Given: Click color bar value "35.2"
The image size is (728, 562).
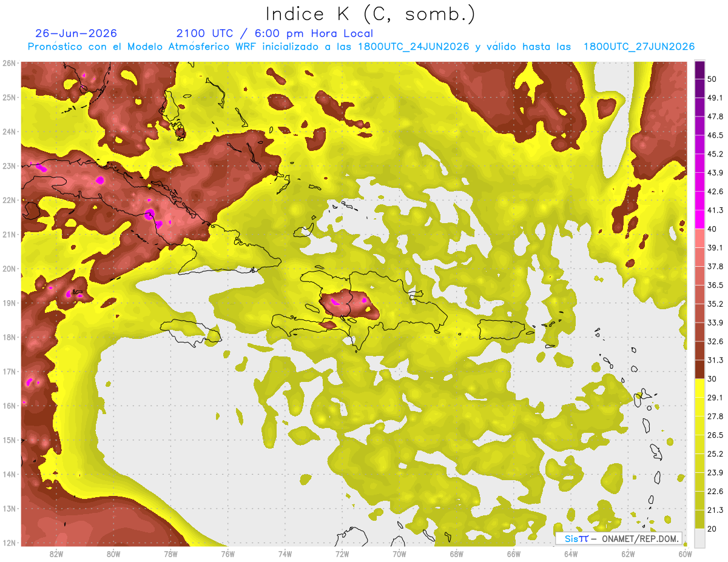Looking at the screenshot, I should click(715, 304).
